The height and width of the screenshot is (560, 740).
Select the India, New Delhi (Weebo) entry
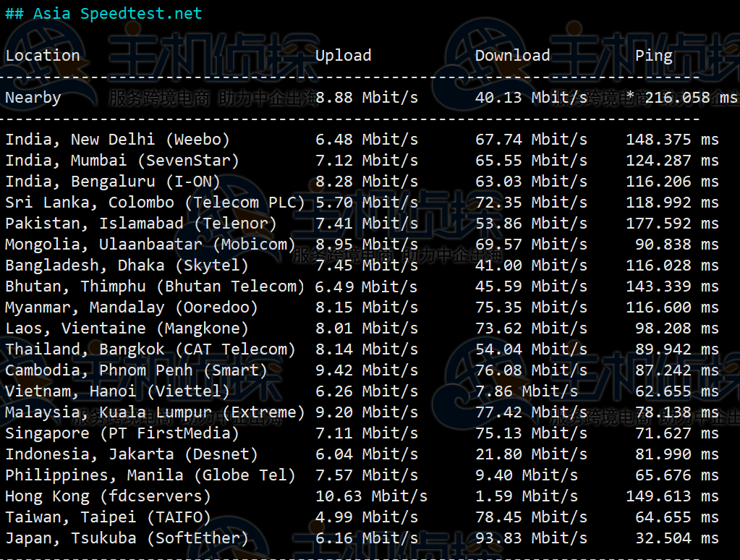pos(117,140)
